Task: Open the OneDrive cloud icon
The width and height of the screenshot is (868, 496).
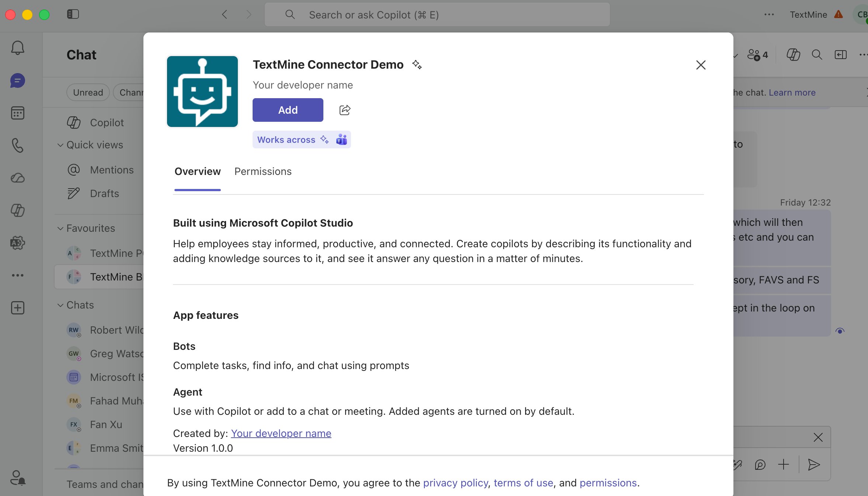Action: [x=18, y=178]
